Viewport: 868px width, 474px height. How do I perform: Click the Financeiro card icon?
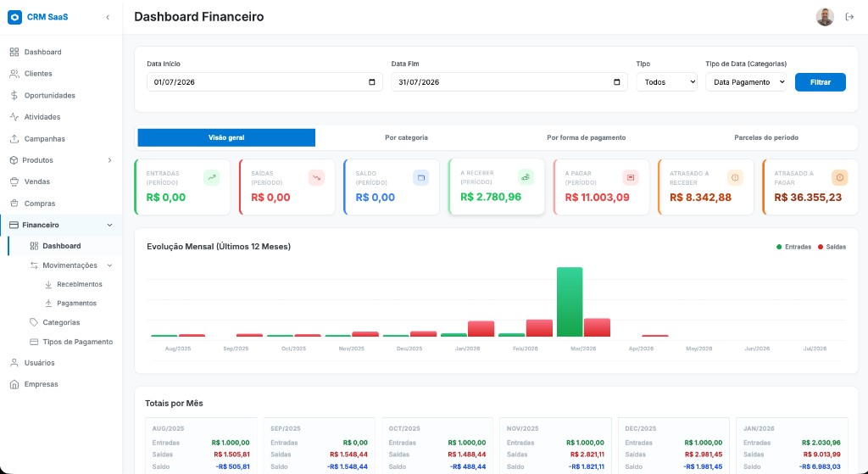coord(14,225)
